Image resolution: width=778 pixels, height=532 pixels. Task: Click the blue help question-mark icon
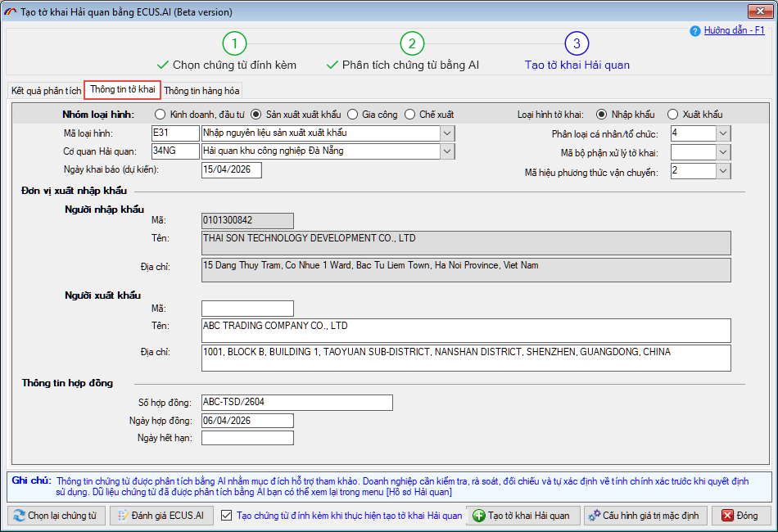click(x=695, y=30)
